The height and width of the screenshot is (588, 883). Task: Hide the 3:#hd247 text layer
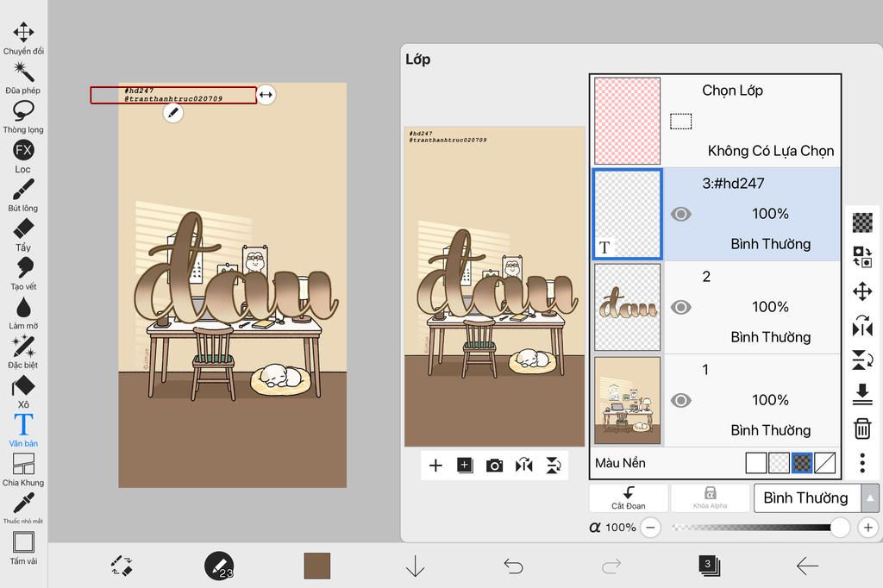681,214
